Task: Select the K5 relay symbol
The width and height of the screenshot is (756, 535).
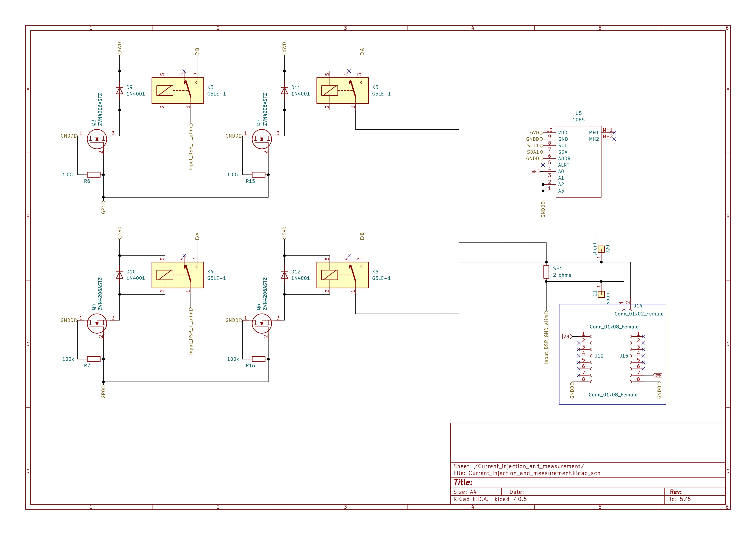Action: 342,91
